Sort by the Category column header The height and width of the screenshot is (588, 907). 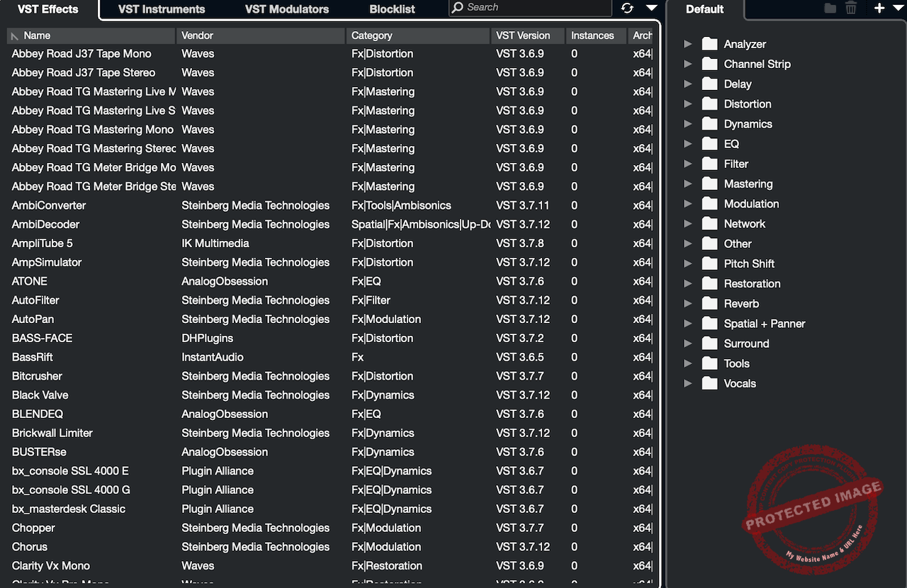click(418, 35)
